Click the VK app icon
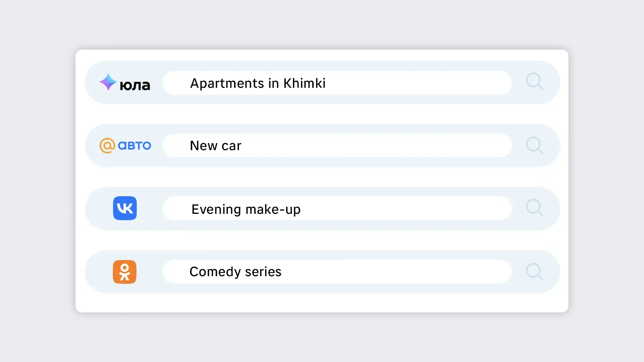Viewport: 644px width, 362px height. (x=125, y=208)
